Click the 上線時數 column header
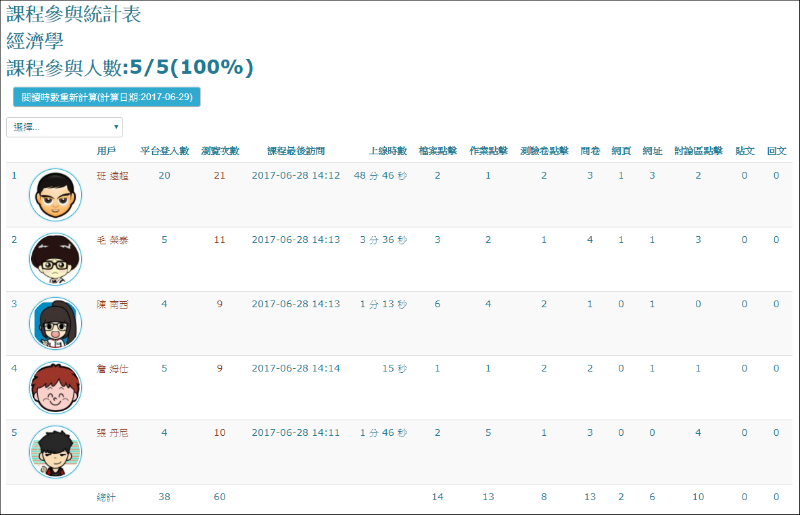Image resolution: width=800 pixels, height=515 pixels. (x=387, y=151)
